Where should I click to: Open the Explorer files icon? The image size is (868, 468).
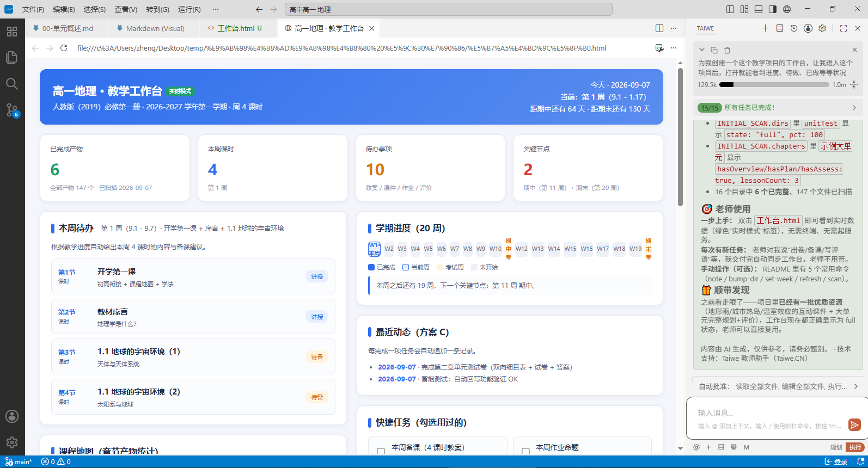pyautogui.click(x=12, y=58)
